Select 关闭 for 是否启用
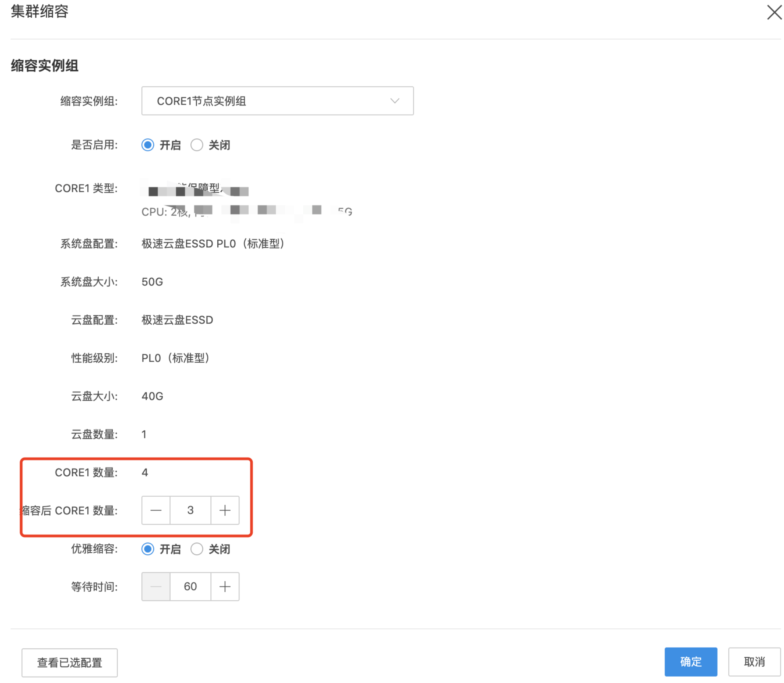This screenshot has width=784, height=683. point(196,145)
